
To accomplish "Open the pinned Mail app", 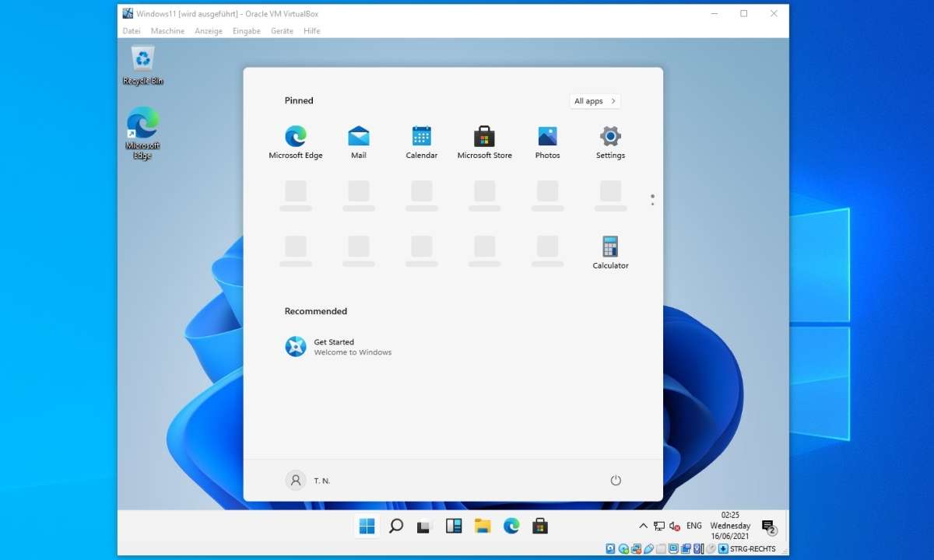I will [359, 142].
